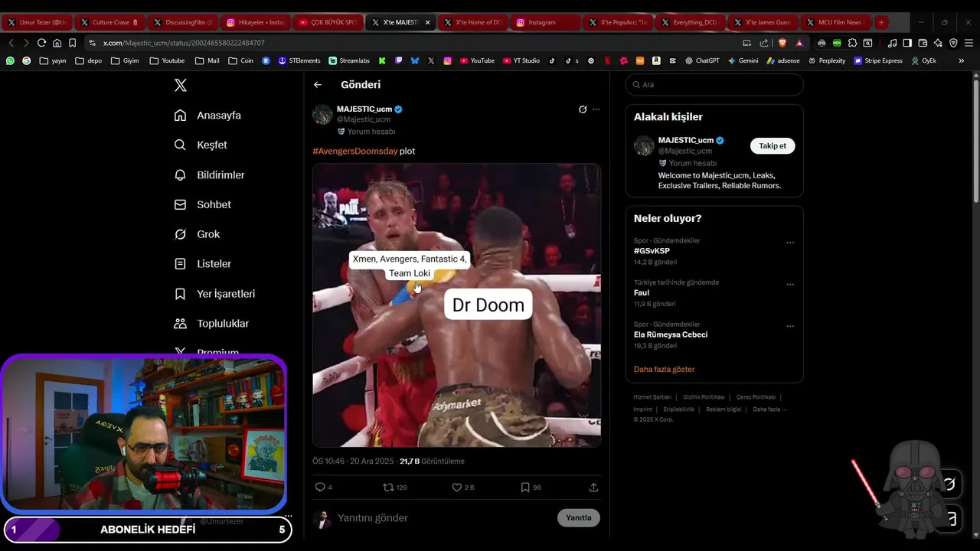Open more options for the #GSvKSP trend
The width and height of the screenshot is (980, 551).
(790, 243)
